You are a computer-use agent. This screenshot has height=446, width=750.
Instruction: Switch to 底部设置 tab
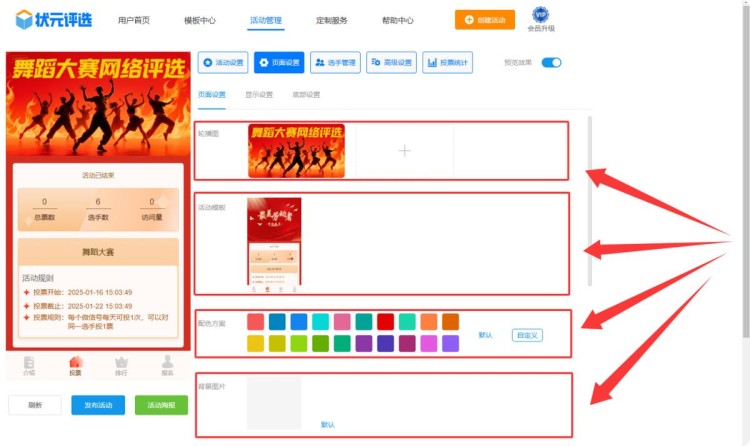click(306, 95)
